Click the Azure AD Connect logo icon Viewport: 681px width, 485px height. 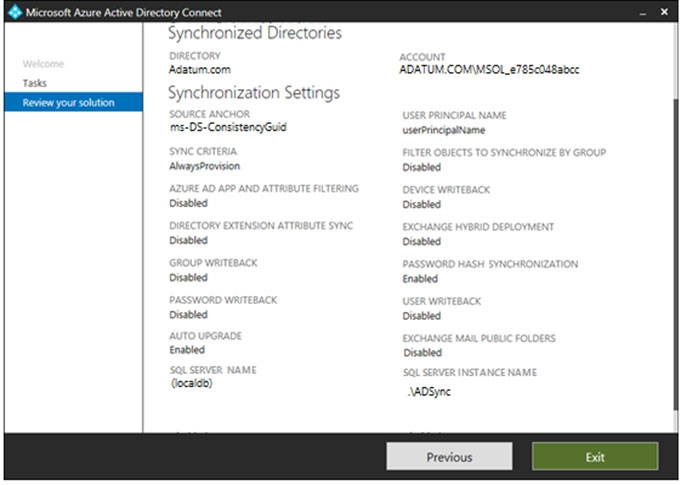(x=15, y=12)
